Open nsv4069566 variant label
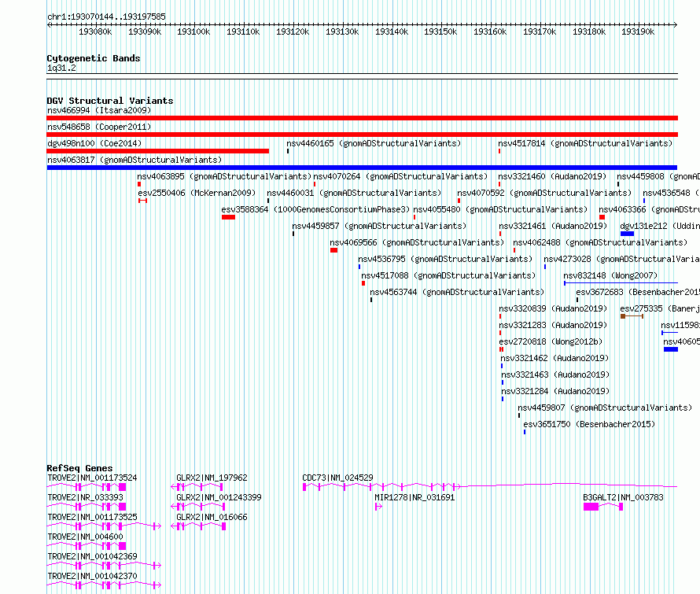 click(x=417, y=242)
